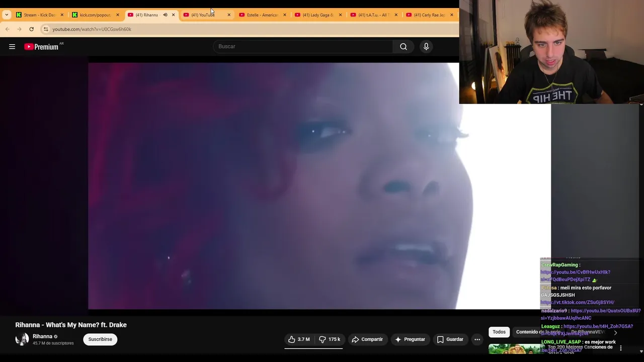Viewport: 644px width, 362px height.
Task: Mute the Rihanna tab via speaker icon
Action: tap(165, 15)
